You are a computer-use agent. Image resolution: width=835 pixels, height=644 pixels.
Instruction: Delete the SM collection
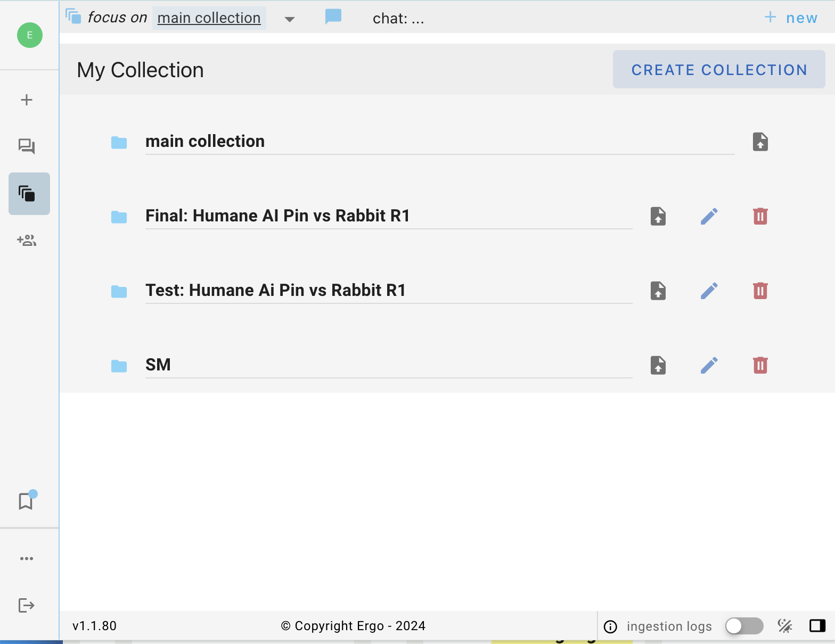tap(760, 366)
